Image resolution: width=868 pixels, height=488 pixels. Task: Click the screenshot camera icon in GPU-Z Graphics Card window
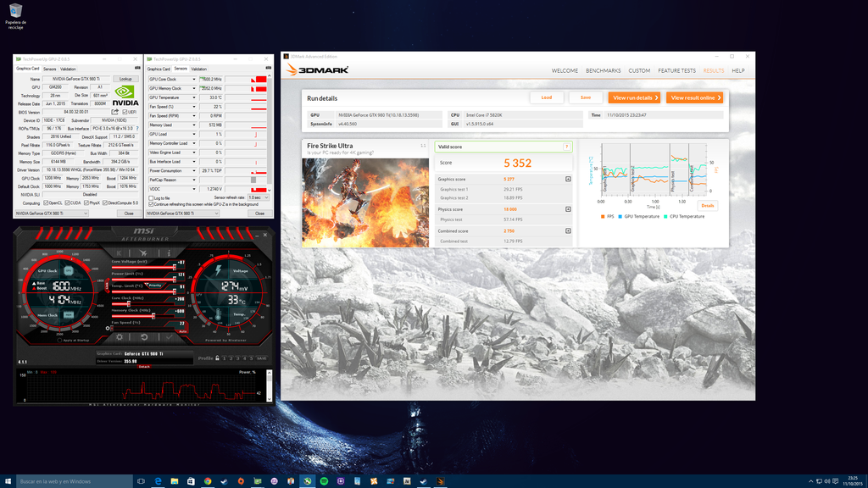coord(137,68)
